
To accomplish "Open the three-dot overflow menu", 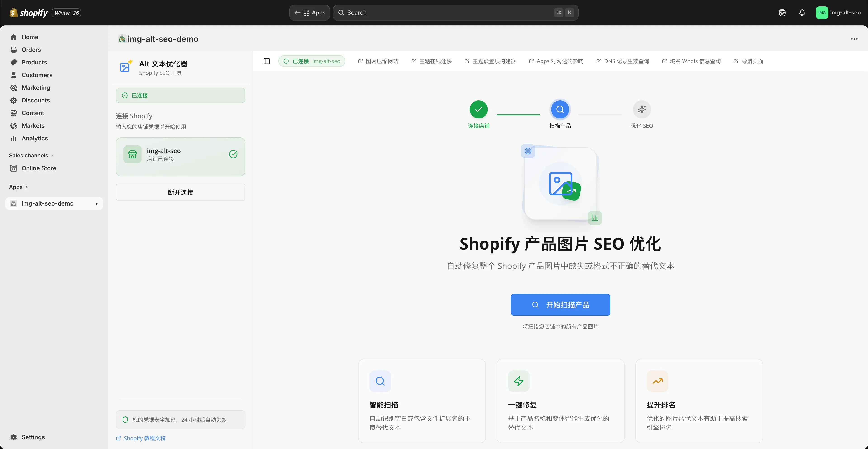I will (854, 39).
